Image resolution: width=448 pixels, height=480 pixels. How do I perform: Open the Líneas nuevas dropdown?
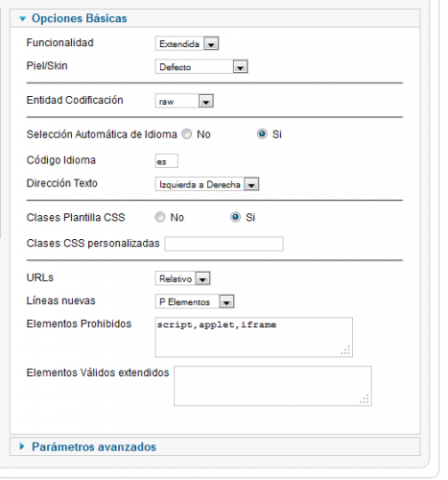point(195,301)
